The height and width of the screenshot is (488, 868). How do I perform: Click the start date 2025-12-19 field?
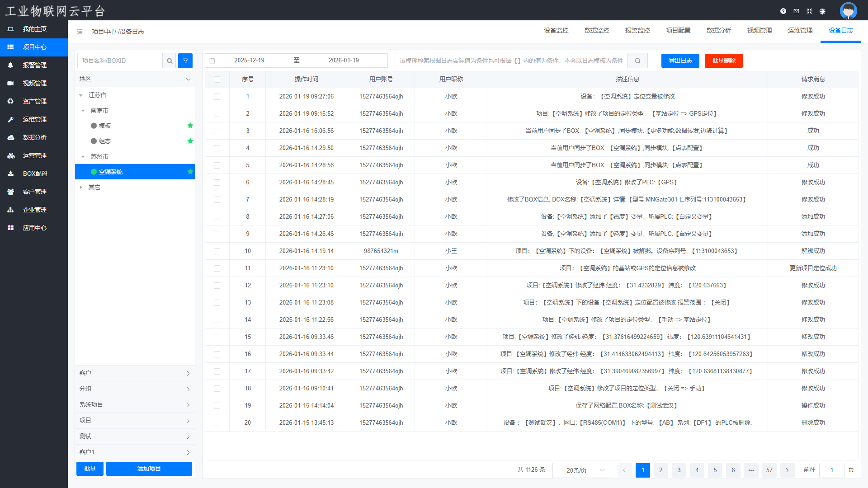point(249,61)
